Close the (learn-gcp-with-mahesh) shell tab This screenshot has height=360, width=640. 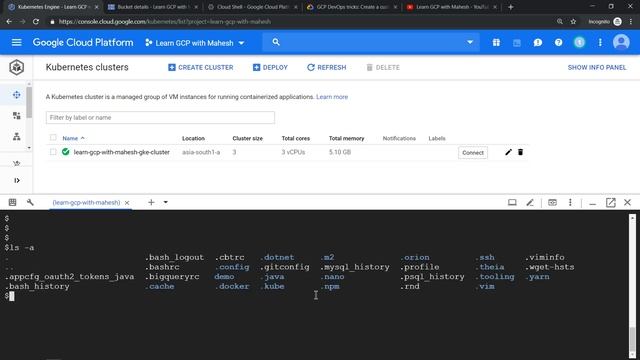(x=127, y=203)
